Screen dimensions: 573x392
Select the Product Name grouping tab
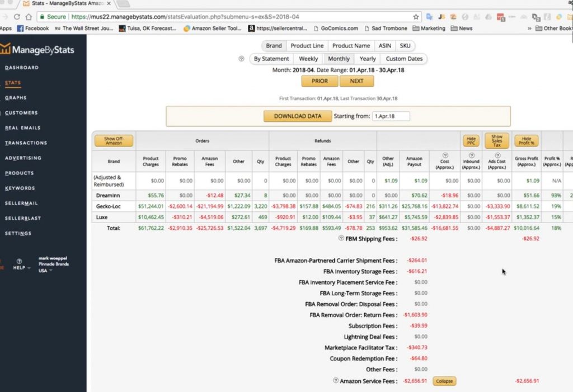(351, 46)
